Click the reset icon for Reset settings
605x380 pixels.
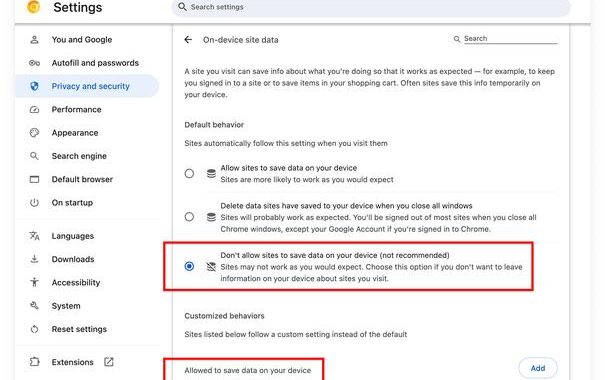34,329
